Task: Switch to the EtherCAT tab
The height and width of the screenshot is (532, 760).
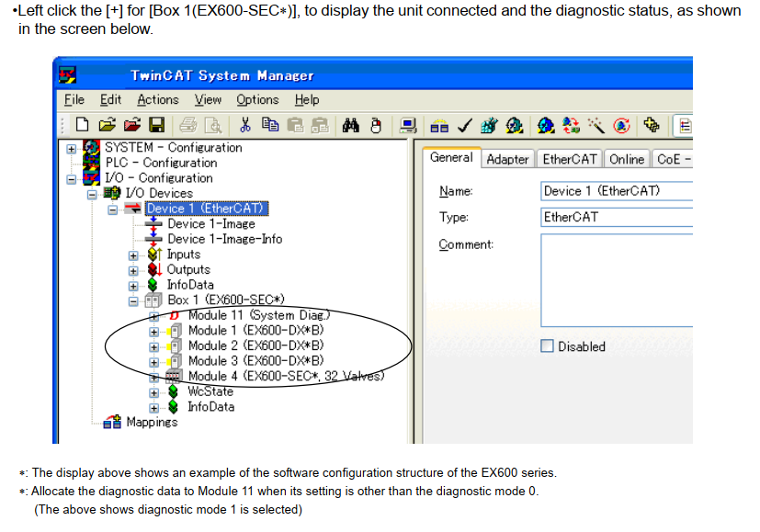Action: (570, 159)
